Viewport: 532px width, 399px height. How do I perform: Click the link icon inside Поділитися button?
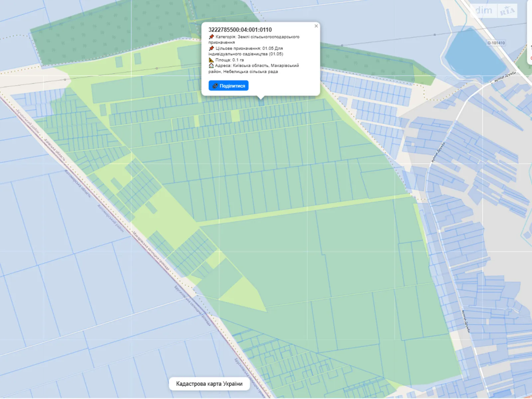[215, 86]
